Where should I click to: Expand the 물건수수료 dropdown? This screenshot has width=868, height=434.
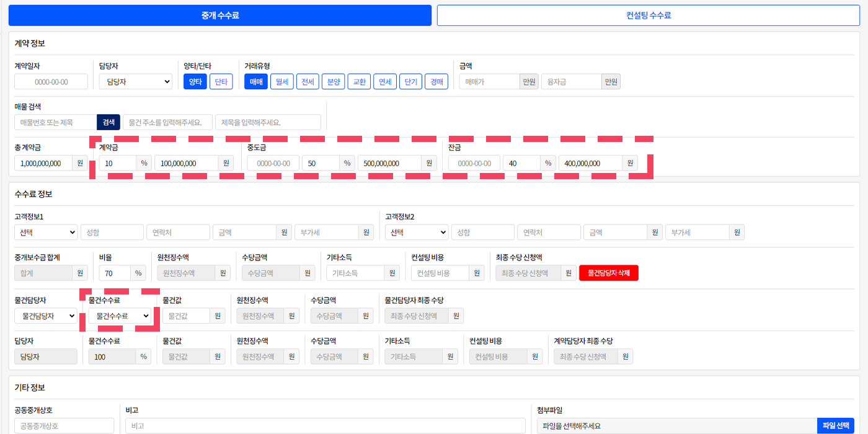pyautogui.click(x=120, y=316)
